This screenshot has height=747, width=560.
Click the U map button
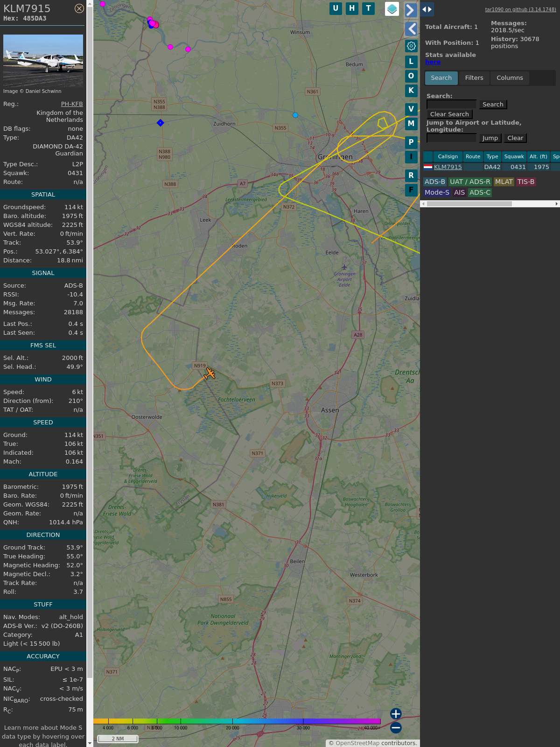click(336, 8)
